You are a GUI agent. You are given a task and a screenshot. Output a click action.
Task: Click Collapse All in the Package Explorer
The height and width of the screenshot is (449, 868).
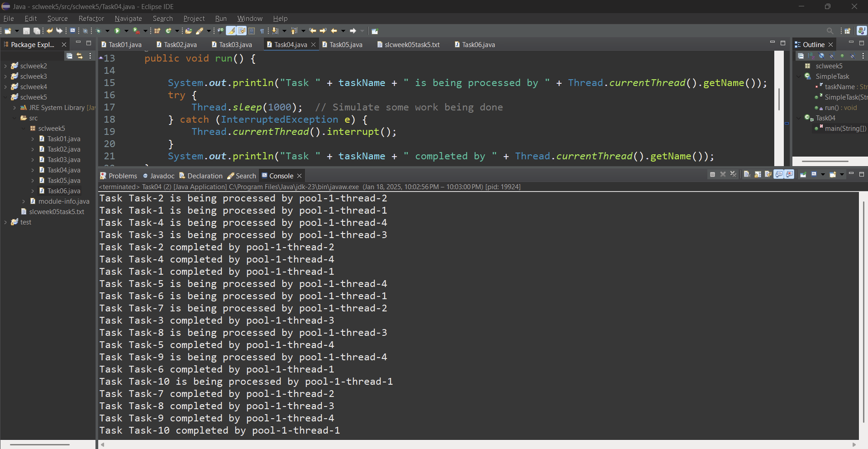69,56
